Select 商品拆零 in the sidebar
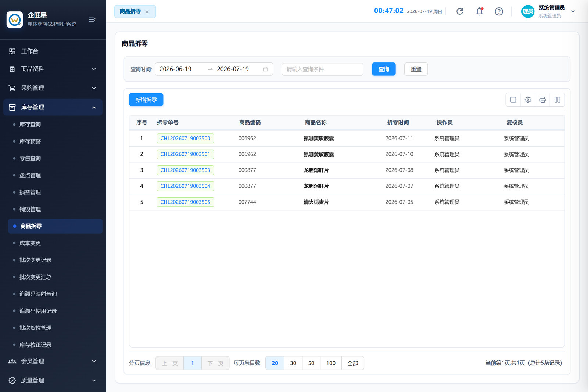The width and height of the screenshot is (588, 392). 55,226
